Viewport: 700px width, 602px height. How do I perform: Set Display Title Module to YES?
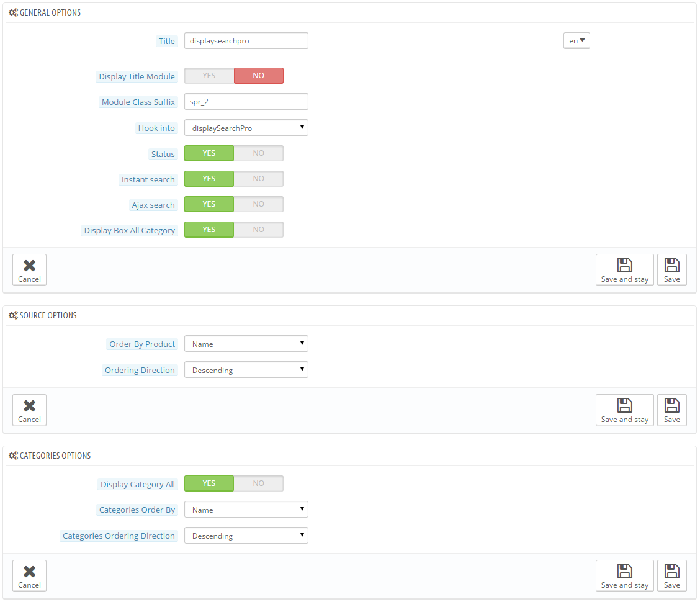pyautogui.click(x=209, y=76)
